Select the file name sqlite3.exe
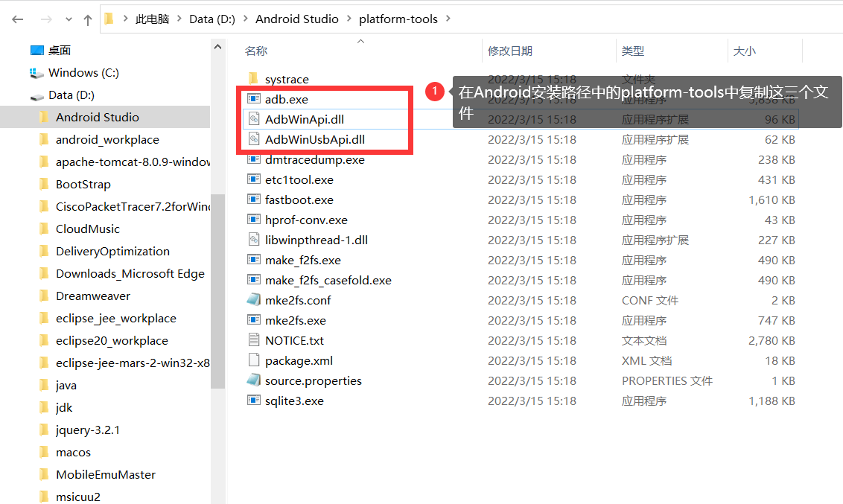 pyautogui.click(x=294, y=401)
